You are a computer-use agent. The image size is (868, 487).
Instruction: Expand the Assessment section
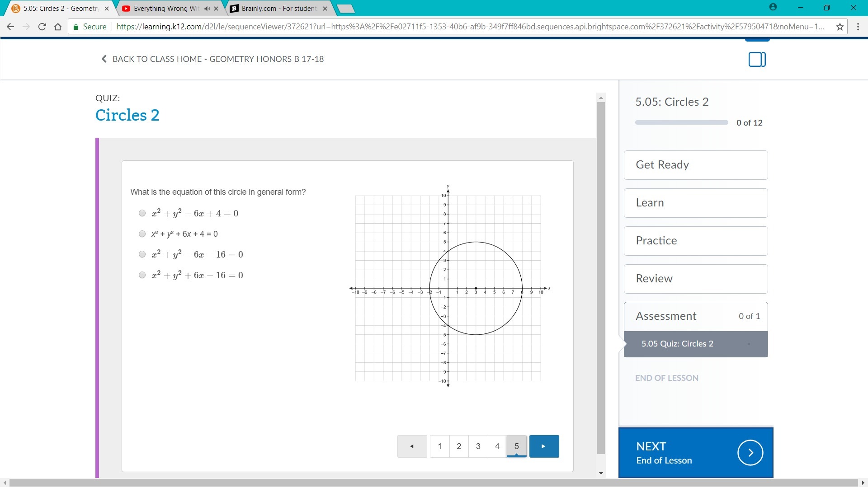[696, 316]
